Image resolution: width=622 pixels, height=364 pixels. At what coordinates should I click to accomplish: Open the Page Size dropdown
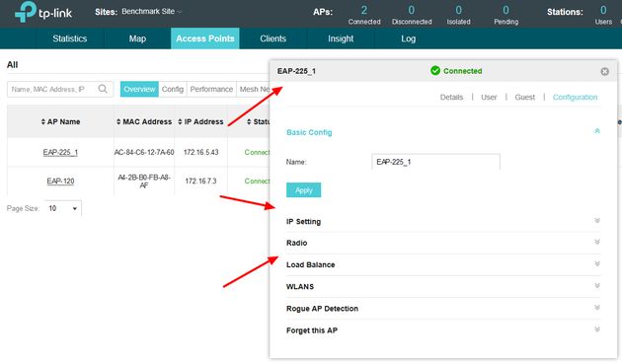coord(63,208)
